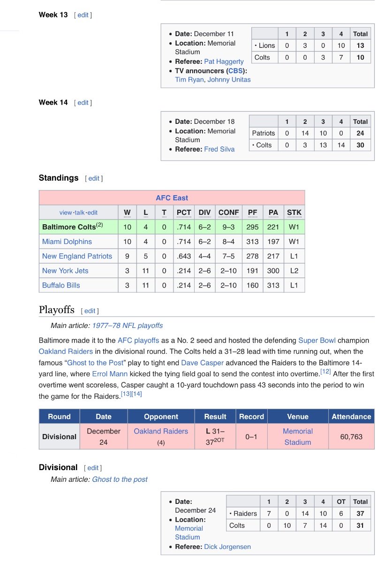This screenshot has width=392, height=563.
Task: Click the edit link beside Week 13
Action: tap(83, 15)
